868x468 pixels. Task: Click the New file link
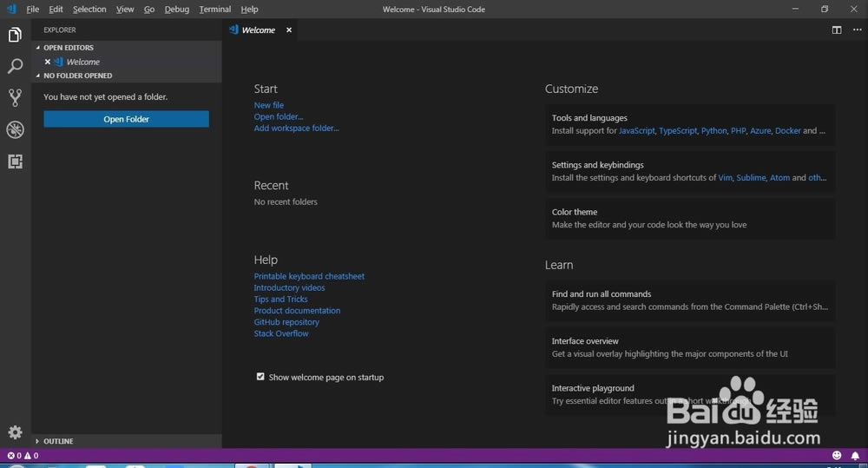click(x=268, y=105)
